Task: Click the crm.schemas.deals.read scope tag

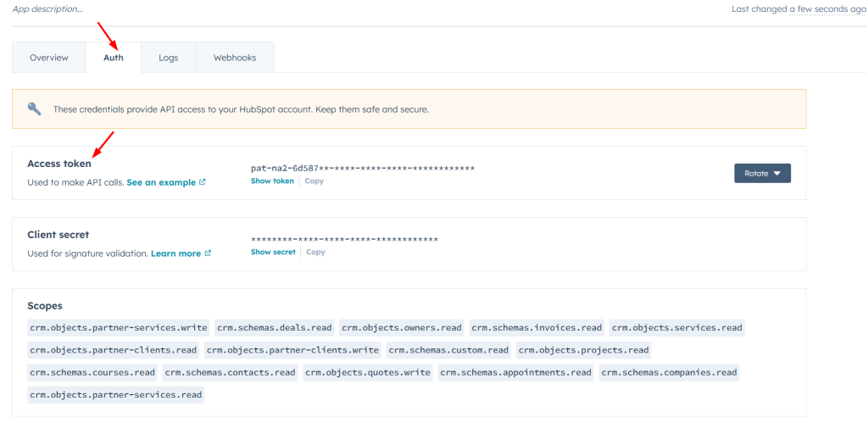Action: click(275, 328)
